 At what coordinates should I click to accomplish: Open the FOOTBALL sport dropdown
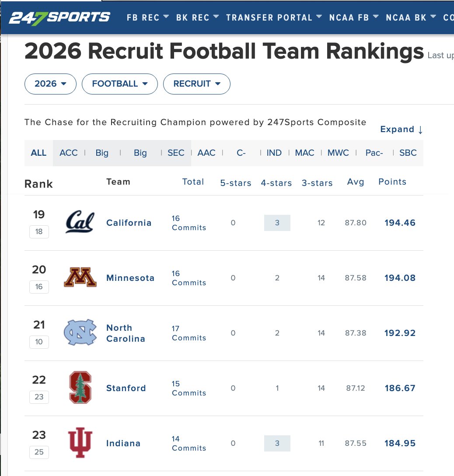coord(120,84)
